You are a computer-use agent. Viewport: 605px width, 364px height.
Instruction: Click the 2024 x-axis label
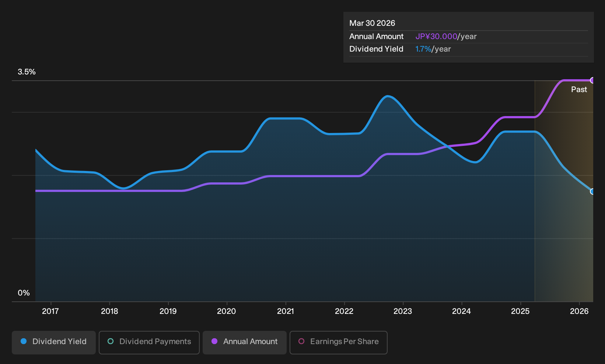click(461, 311)
